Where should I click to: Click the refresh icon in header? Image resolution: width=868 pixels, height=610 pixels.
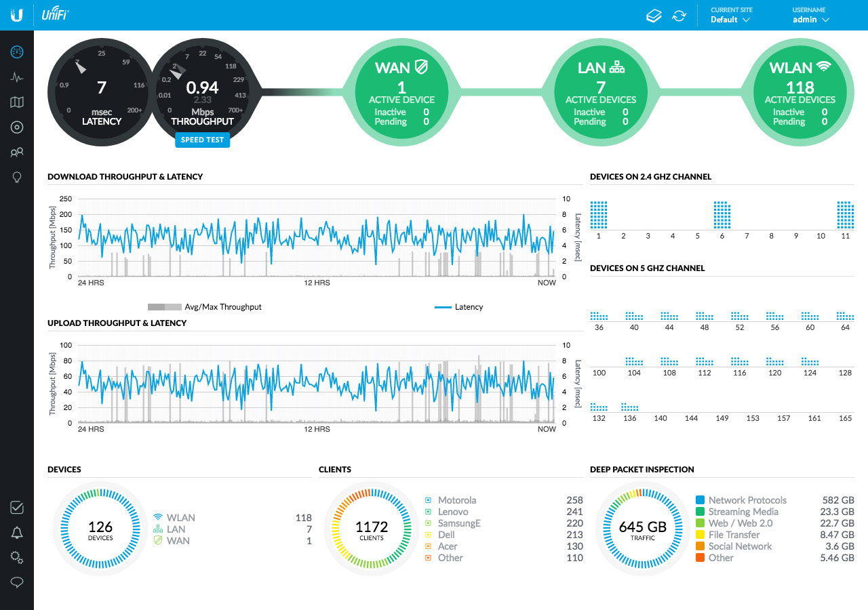tap(679, 16)
